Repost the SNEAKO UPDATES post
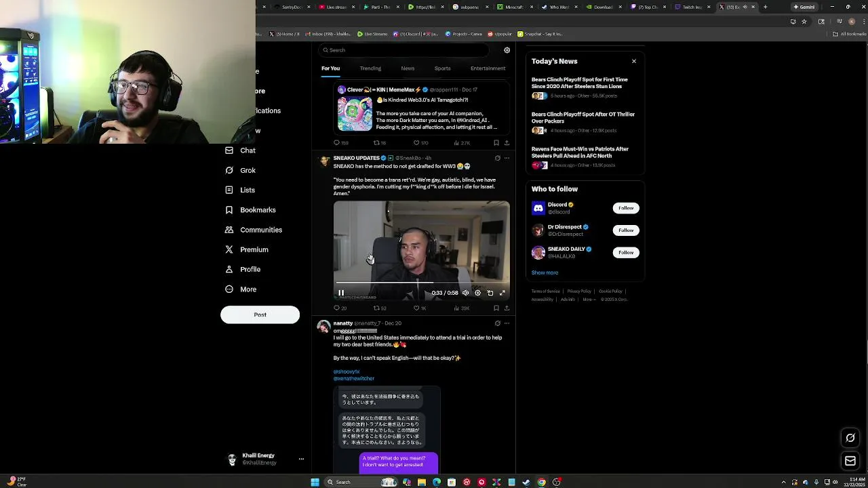 pos(379,308)
